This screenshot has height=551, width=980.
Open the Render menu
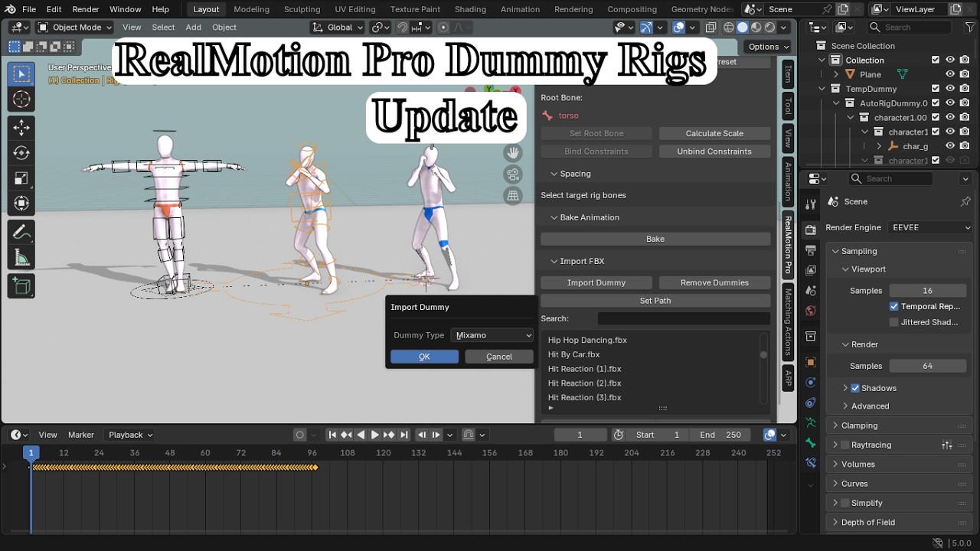86,9
